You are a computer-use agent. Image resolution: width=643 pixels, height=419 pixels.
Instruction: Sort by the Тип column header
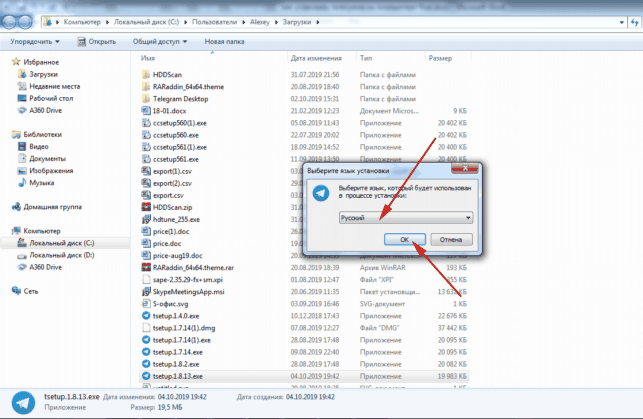pos(366,58)
